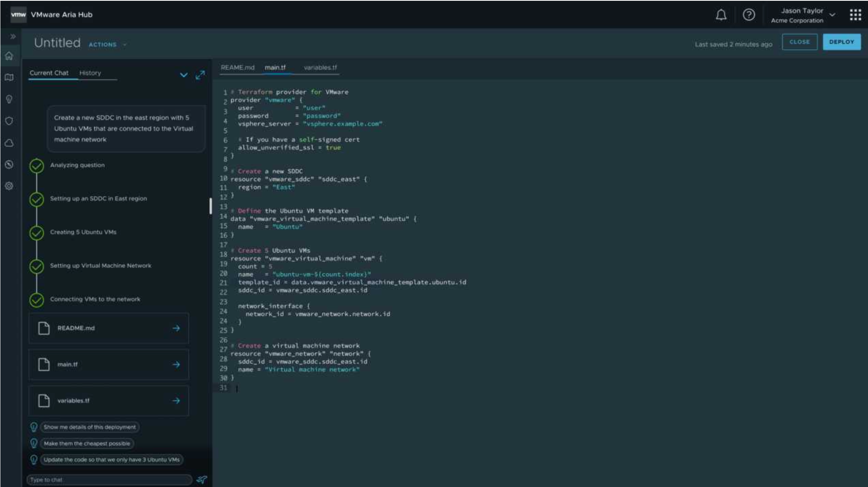868x487 pixels.
Task: Click the Deploy button
Action: (841, 42)
